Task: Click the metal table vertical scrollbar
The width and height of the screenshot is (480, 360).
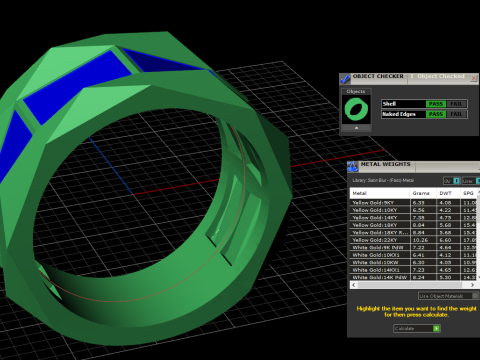Action: coord(478,235)
